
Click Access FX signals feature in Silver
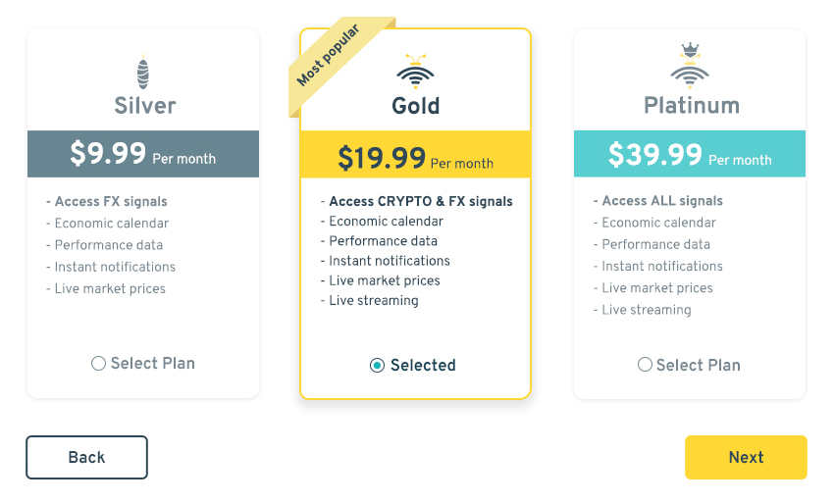110,201
